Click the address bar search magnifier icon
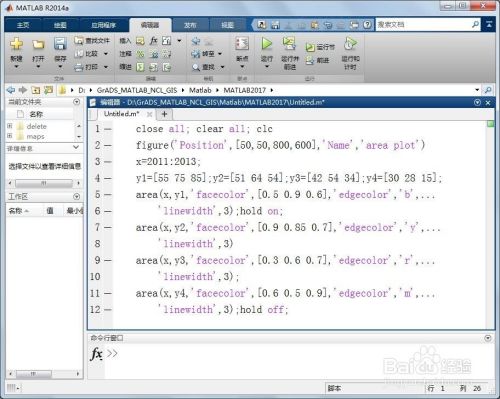Screen dimensions: 500x399 (488, 90)
